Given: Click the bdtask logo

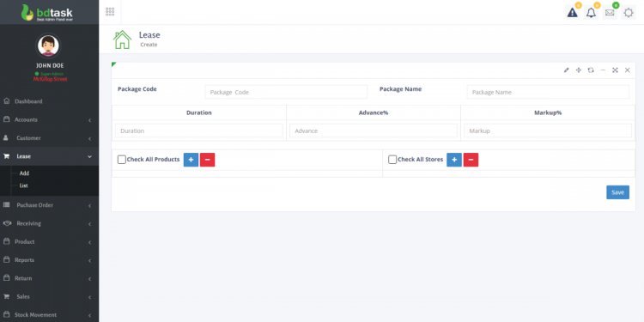Looking at the screenshot, I should pyautogui.click(x=47, y=12).
